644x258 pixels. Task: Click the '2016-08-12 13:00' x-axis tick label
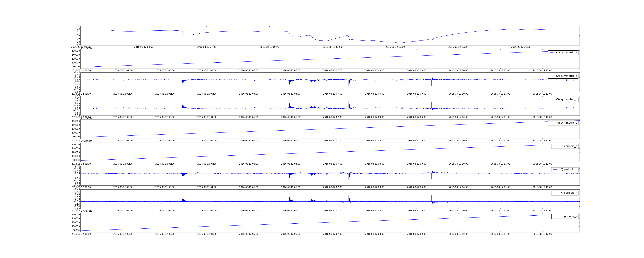pos(332,47)
